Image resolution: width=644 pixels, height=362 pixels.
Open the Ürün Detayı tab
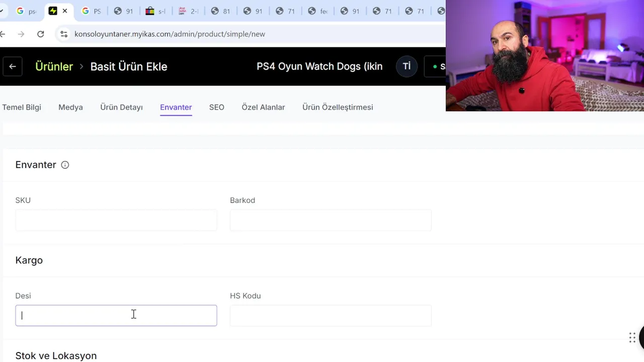click(121, 107)
